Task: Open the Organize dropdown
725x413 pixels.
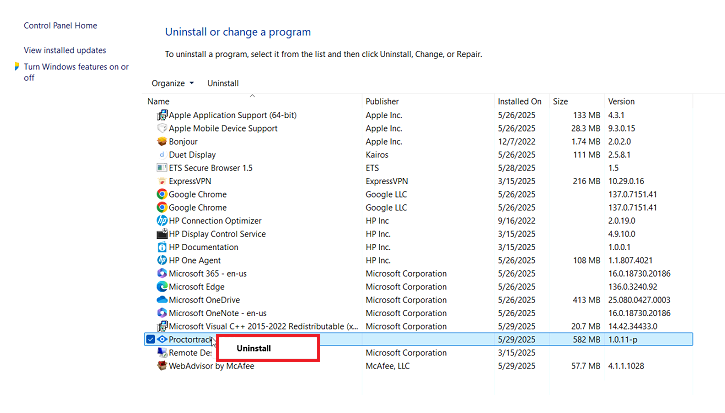Action: click(172, 83)
